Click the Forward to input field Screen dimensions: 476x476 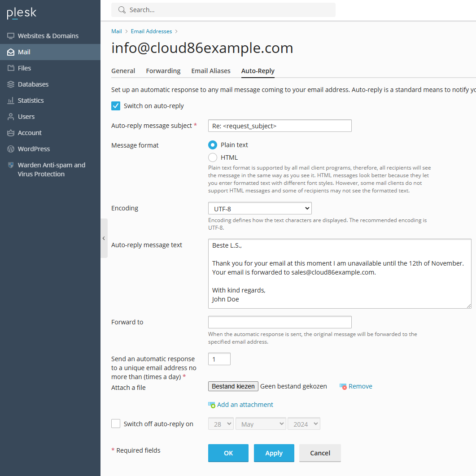pos(279,322)
